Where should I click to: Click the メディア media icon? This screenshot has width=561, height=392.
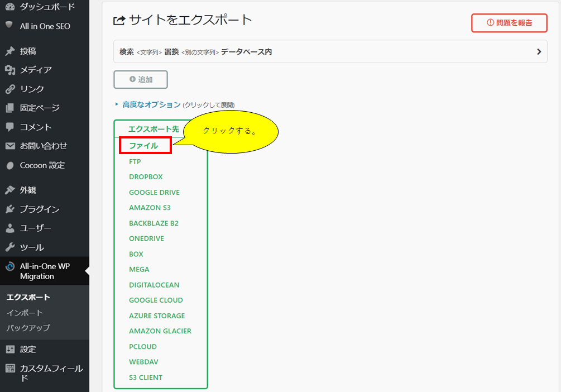10,70
